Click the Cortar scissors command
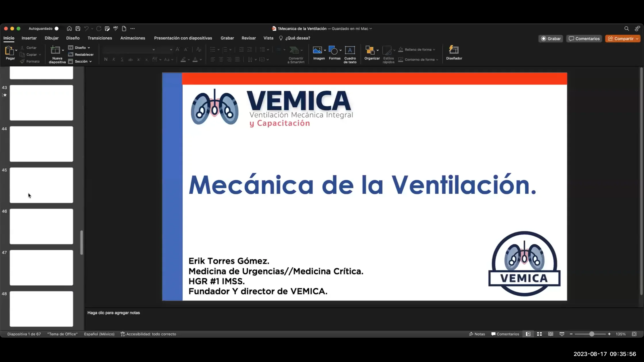 tap(28, 48)
